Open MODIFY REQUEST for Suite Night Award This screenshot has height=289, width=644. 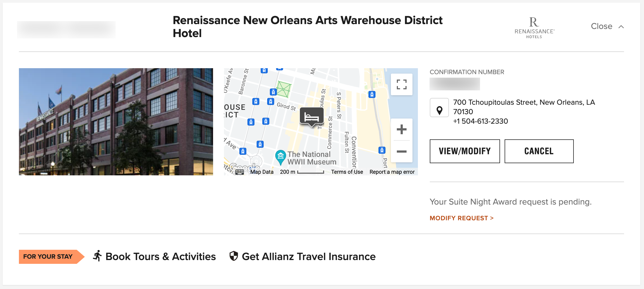[x=461, y=218]
